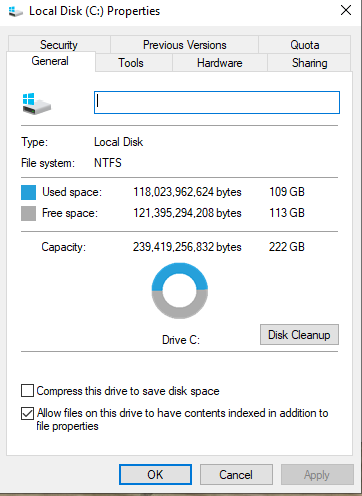Click the capacity value 239,419,256,832 bytes

tap(187, 247)
